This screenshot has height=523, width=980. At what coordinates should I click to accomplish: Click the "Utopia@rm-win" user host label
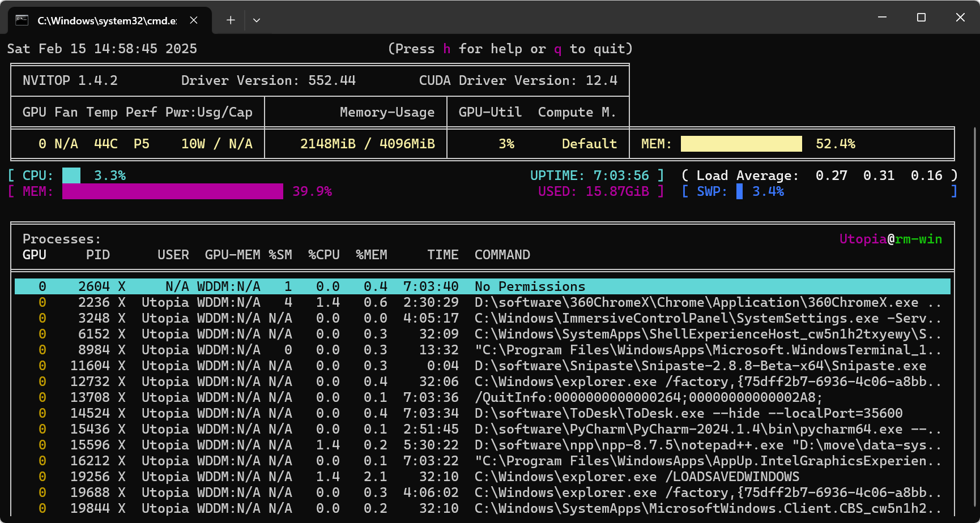coord(890,239)
